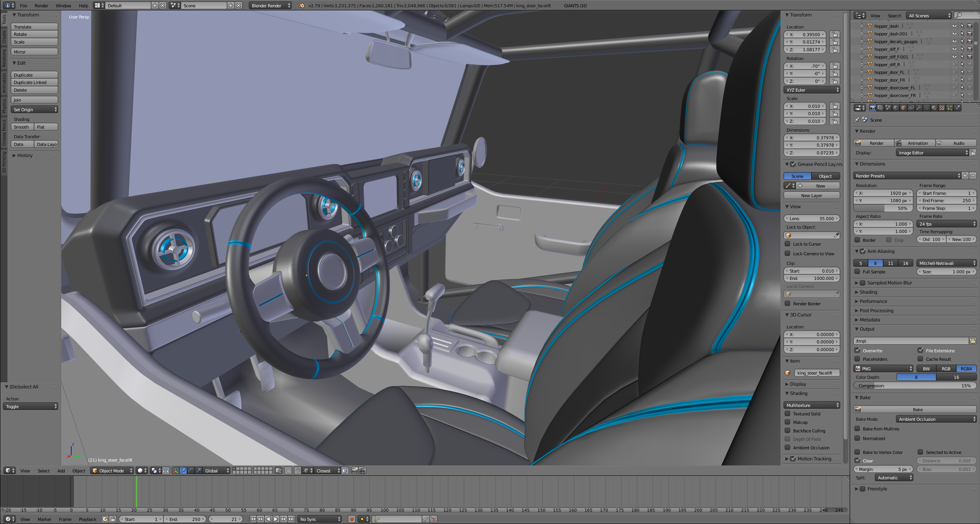
Task: Open Modifiers wrench properties tab
Action: 919,108
